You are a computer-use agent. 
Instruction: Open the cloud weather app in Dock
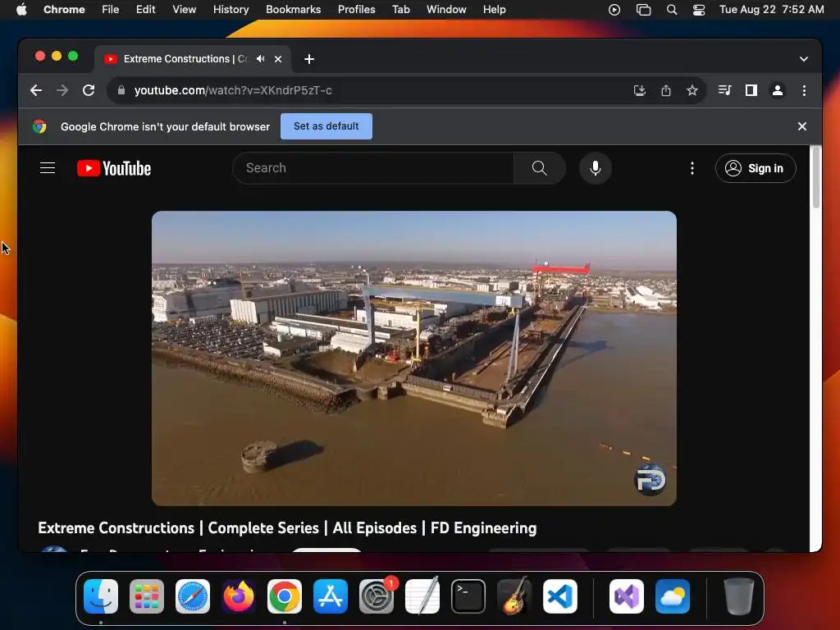(x=673, y=596)
